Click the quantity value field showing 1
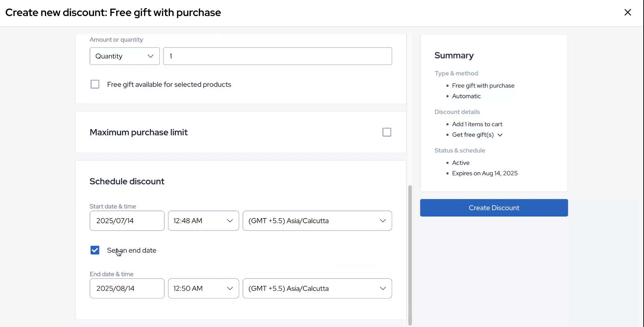Viewport: 644px width, 327px height. point(277,56)
